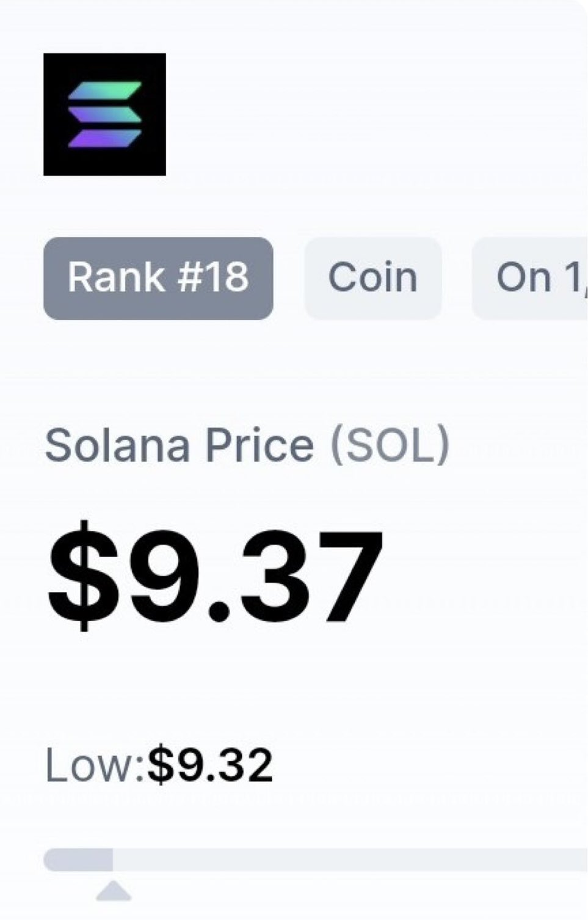Click the middle stripe of Solana logo

click(104, 114)
